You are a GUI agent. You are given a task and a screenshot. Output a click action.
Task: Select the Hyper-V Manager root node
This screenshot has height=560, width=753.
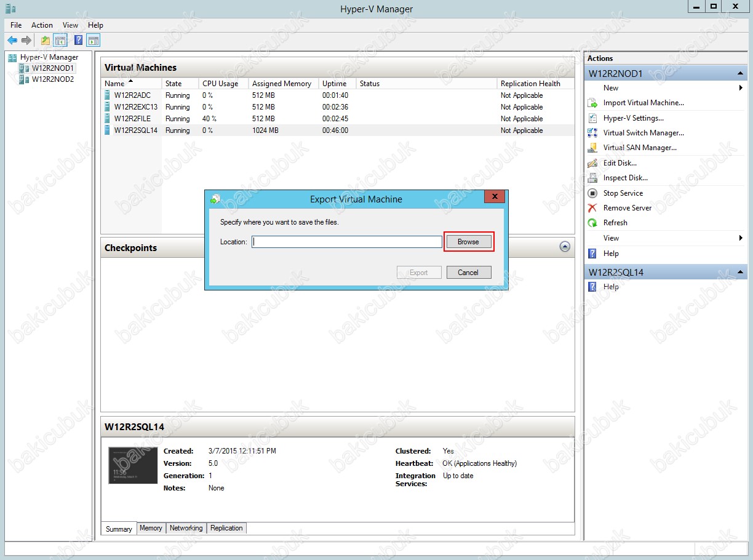(x=49, y=57)
